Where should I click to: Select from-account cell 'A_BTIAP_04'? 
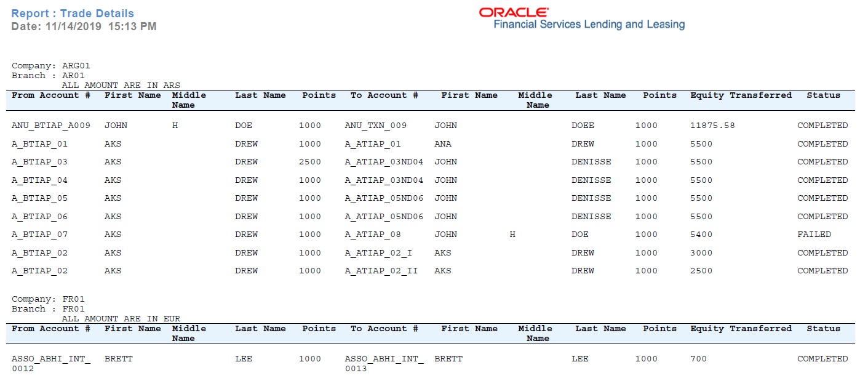pos(40,180)
